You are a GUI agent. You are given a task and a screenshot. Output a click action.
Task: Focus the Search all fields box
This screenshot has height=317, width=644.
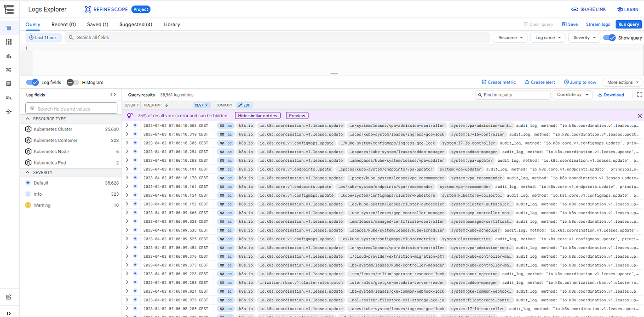coord(277,38)
